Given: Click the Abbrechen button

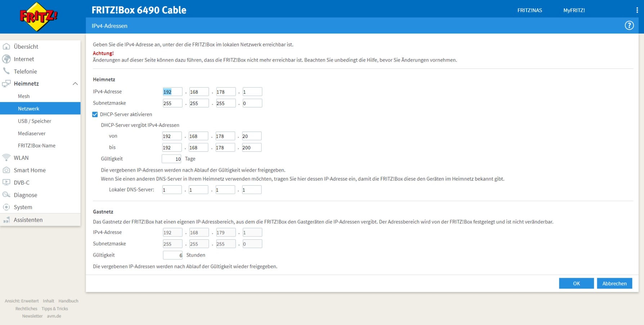Looking at the screenshot, I should coord(614,284).
